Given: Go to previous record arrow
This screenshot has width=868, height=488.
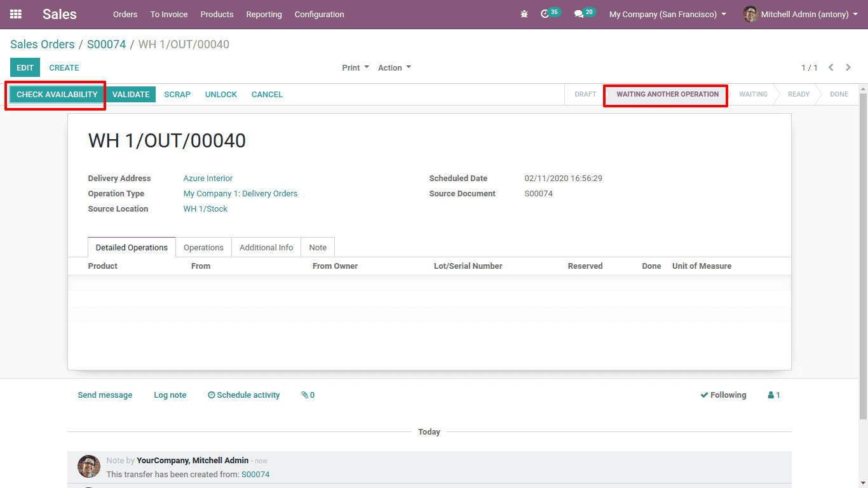Looking at the screenshot, I should (x=831, y=67).
